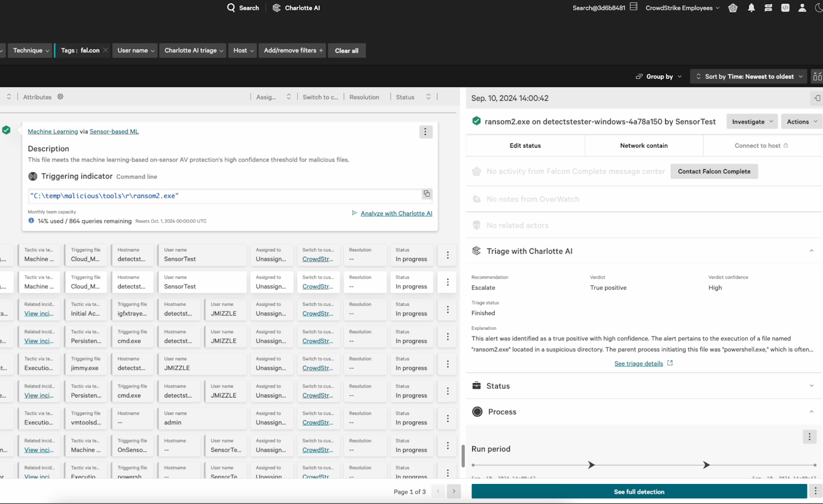Open Charlotte AI from top bar

coord(296,8)
